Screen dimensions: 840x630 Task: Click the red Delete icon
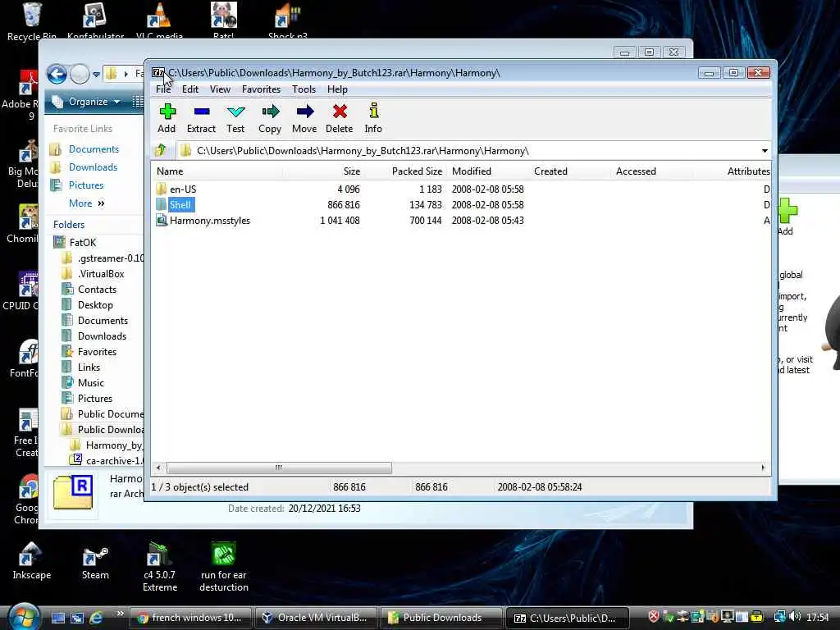(x=339, y=118)
